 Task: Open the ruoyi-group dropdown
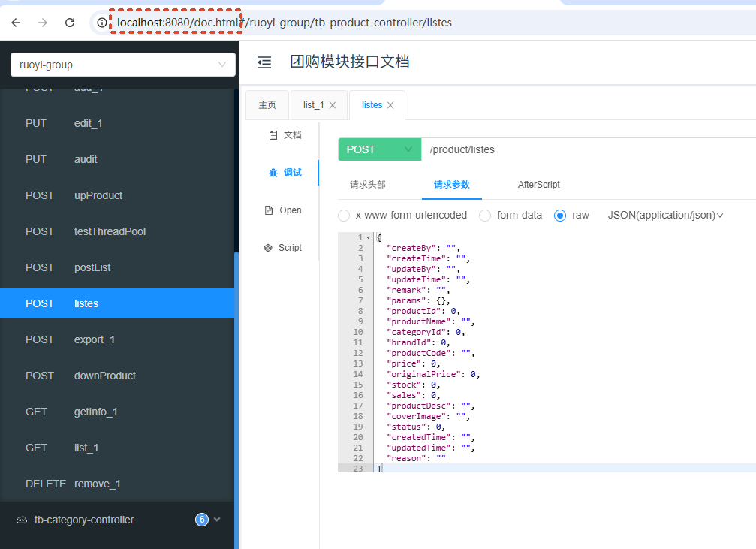point(123,65)
